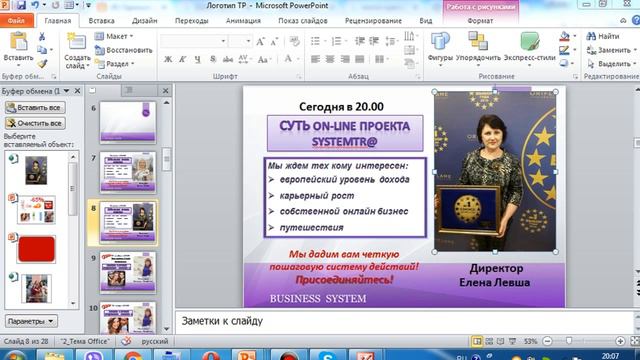
Task: Click the clear formatting icon
Action: point(294,41)
